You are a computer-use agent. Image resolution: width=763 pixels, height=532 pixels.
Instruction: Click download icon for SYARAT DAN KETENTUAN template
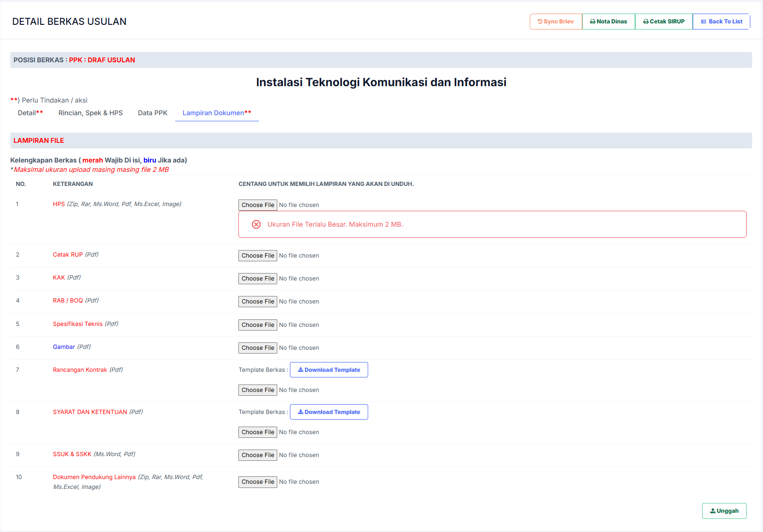click(x=301, y=412)
